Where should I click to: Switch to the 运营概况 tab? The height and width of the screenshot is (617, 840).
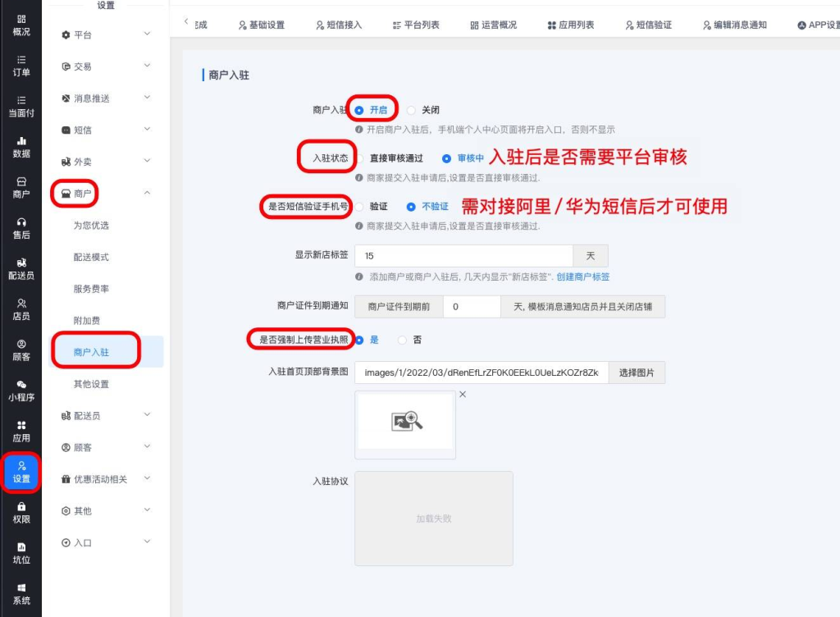[494, 25]
